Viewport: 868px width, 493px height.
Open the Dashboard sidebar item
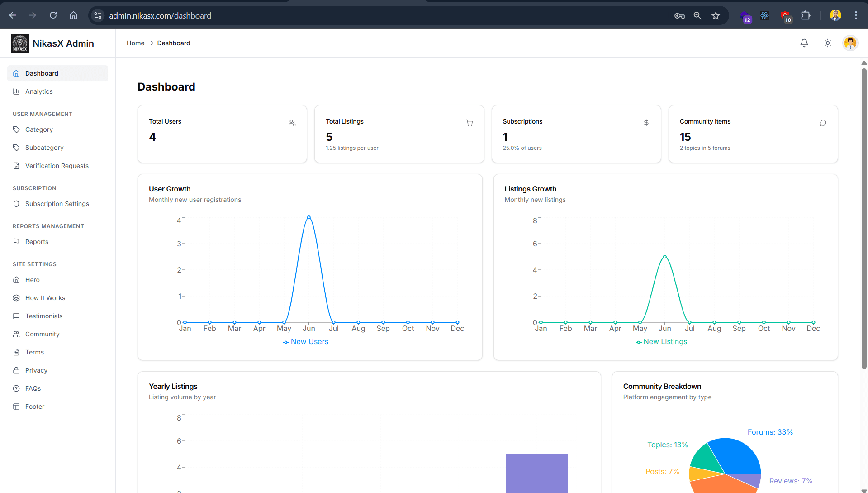tap(57, 73)
